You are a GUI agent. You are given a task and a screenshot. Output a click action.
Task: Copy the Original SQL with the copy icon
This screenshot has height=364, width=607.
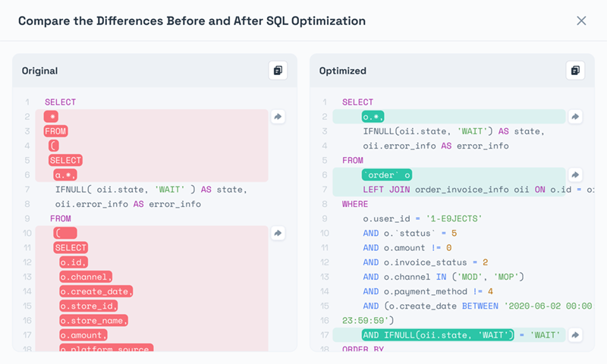tap(278, 71)
